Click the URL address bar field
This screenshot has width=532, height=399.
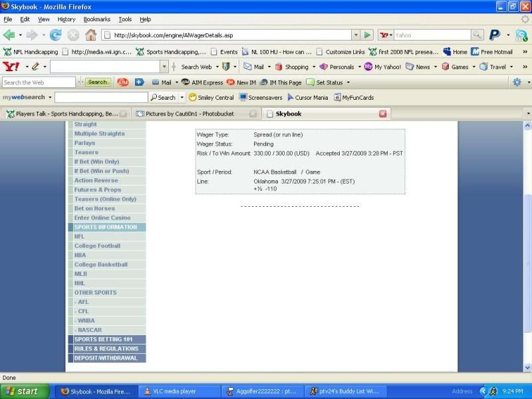(231, 35)
